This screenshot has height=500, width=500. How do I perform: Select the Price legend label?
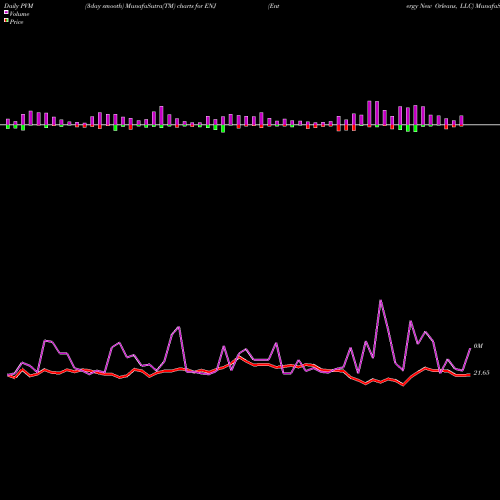point(16,22)
